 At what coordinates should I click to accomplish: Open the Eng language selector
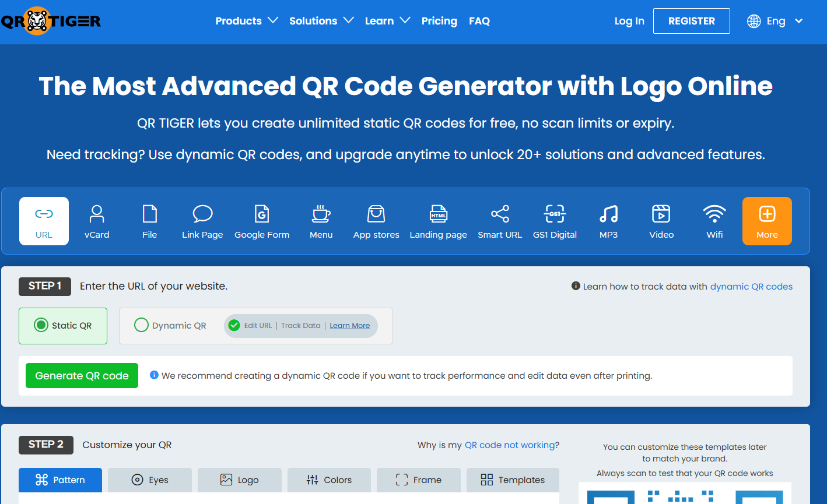[775, 21]
